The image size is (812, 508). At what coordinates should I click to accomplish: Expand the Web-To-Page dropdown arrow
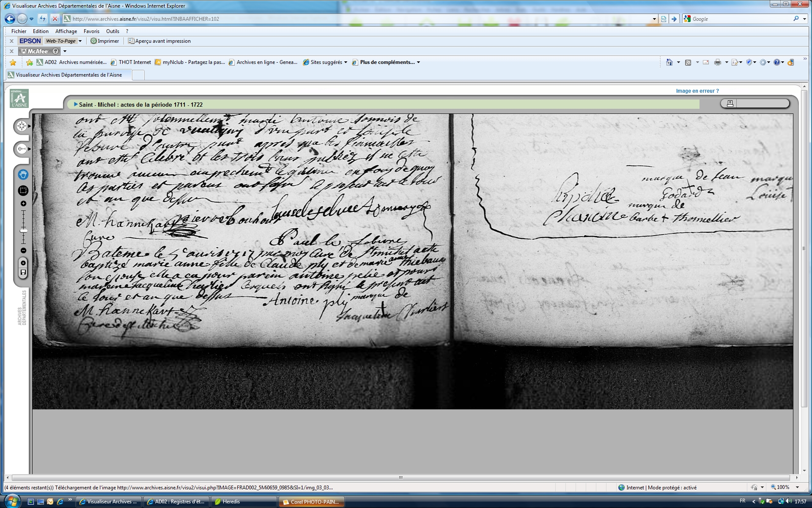80,41
